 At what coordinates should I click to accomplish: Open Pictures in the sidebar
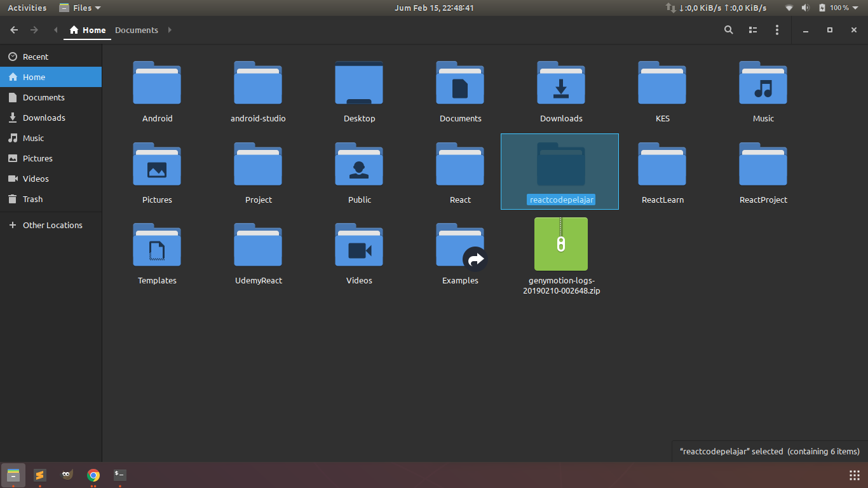(51, 158)
